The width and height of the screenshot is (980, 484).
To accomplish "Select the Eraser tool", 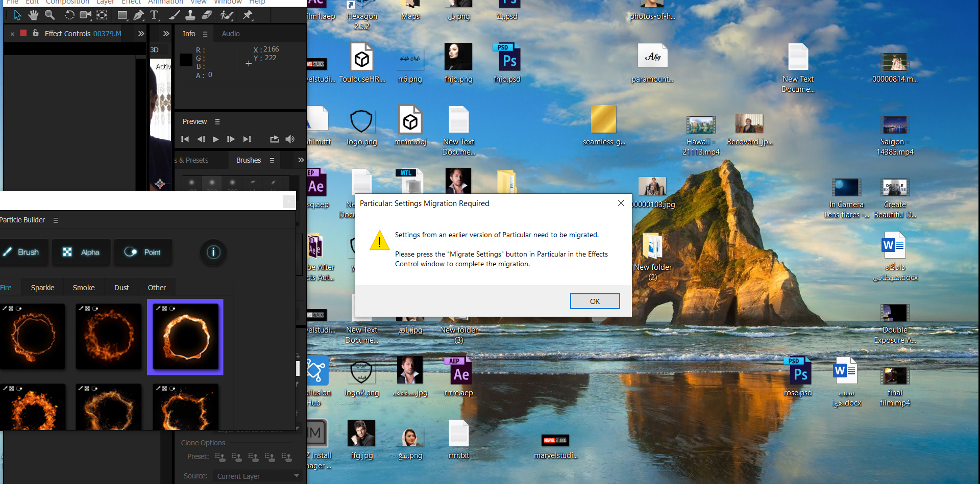I will tap(207, 15).
